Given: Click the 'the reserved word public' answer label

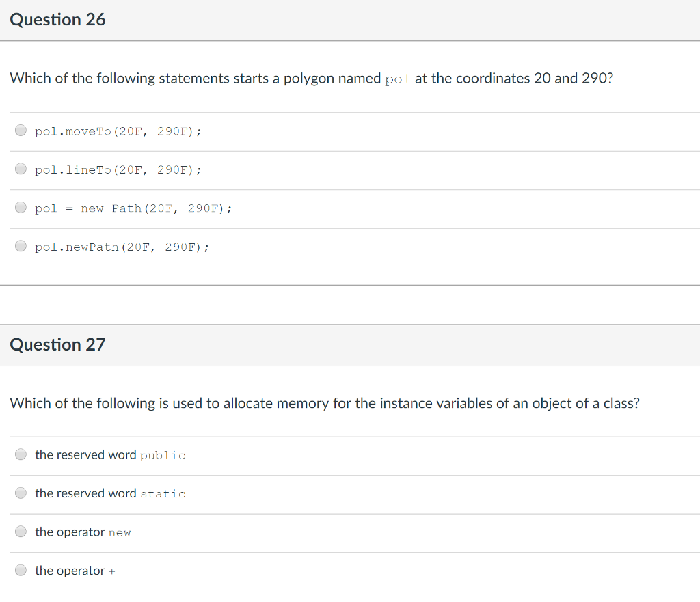Looking at the screenshot, I should (110, 454).
